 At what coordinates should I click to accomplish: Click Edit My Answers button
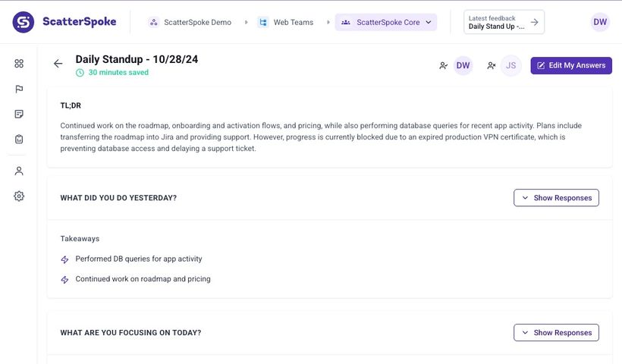click(x=571, y=65)
